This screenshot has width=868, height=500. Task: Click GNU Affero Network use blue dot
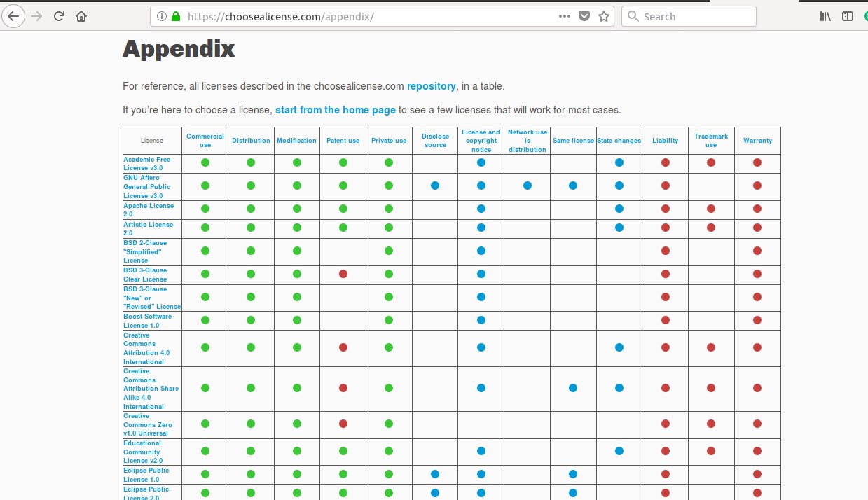[528, 186]
